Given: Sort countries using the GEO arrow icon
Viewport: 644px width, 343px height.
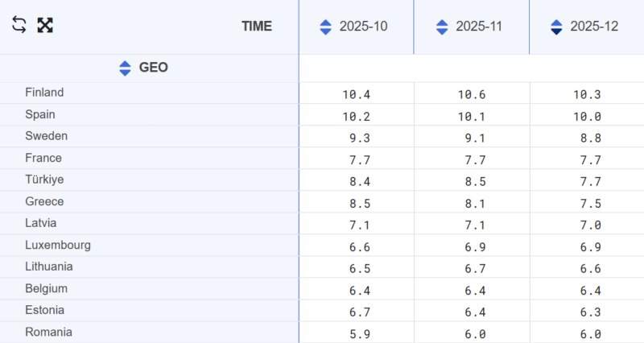Looking at the screenshot, I should [125, 68].
